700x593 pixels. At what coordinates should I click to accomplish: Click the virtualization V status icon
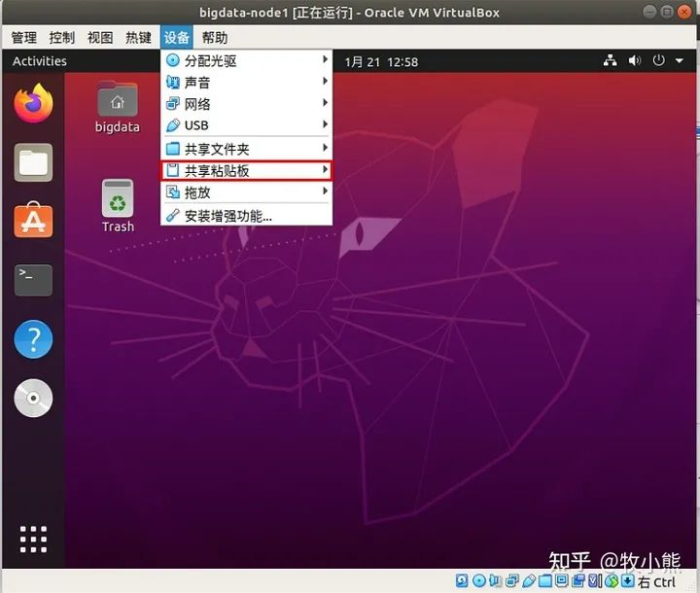(594, 580)
